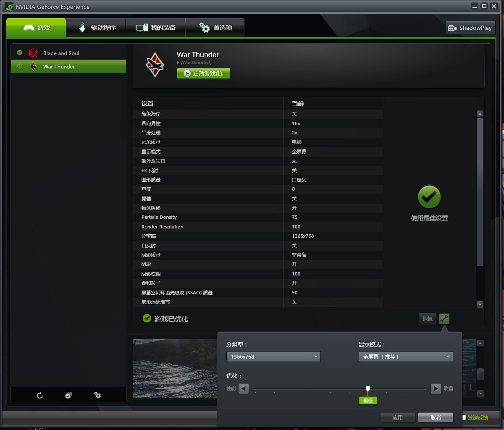504x430 pixels.
Task: Click the download arrow drivers tab icon
Action: 82,27
